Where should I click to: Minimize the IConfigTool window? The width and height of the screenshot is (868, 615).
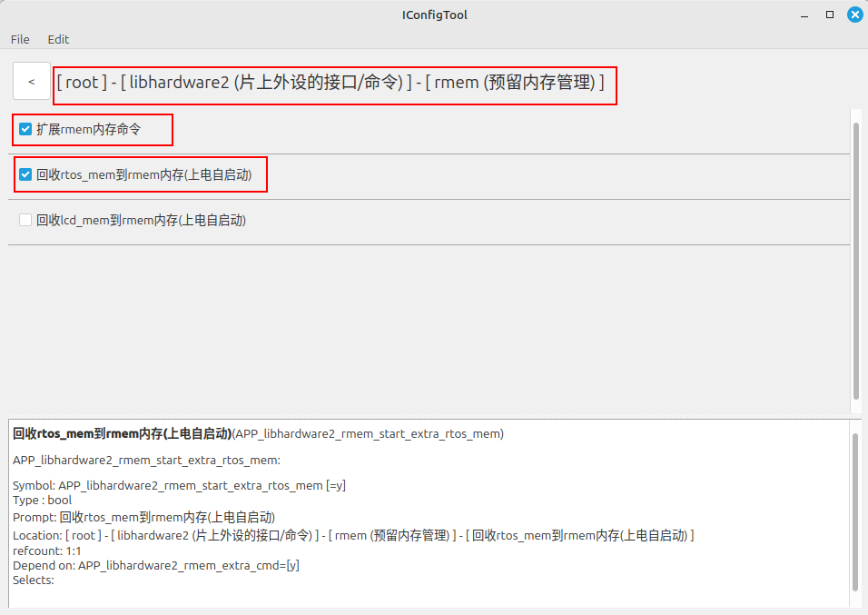804,15
